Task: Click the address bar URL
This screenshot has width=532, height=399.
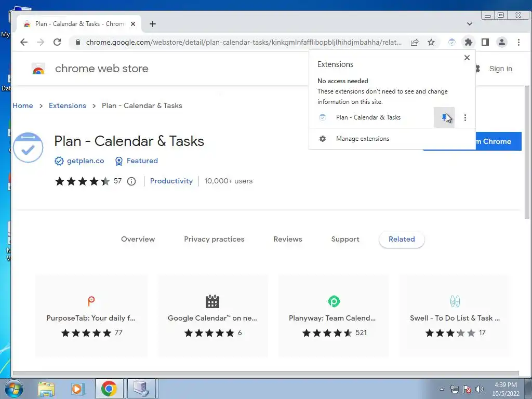Action: [x=244, y=42]
